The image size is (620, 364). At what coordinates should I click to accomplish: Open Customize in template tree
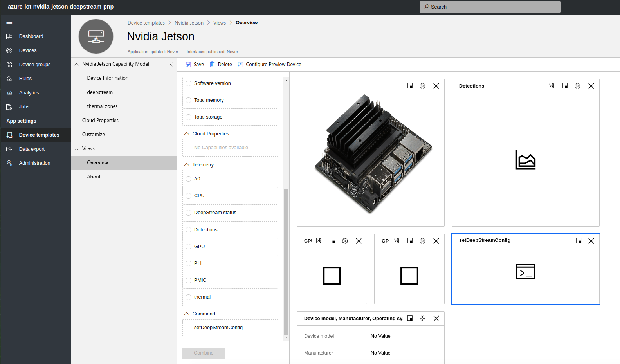click(x=94, y=135)
